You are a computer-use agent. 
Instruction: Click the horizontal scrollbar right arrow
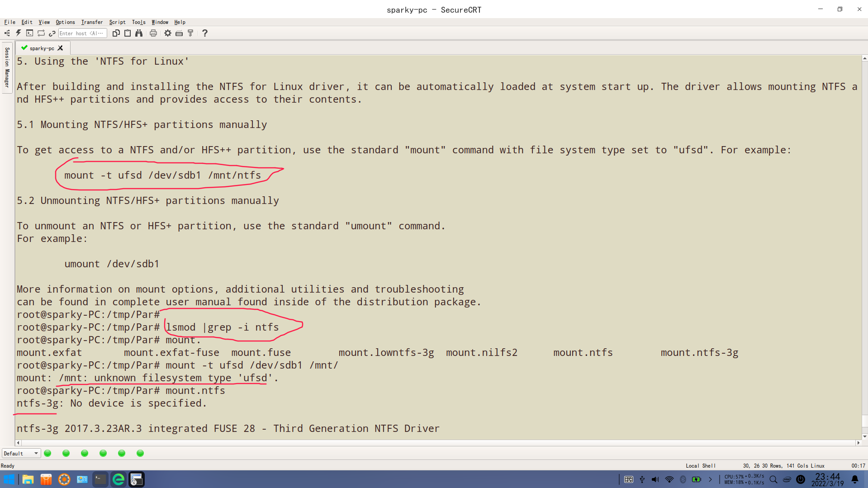pyautogui.click(x=858, y=443)
